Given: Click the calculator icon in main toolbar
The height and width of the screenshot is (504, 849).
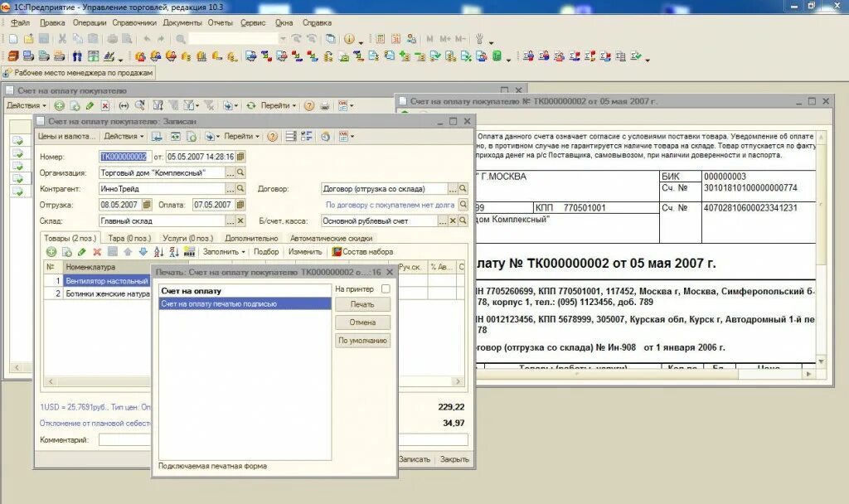Looking at the screenshot, I should click(380, 39).
